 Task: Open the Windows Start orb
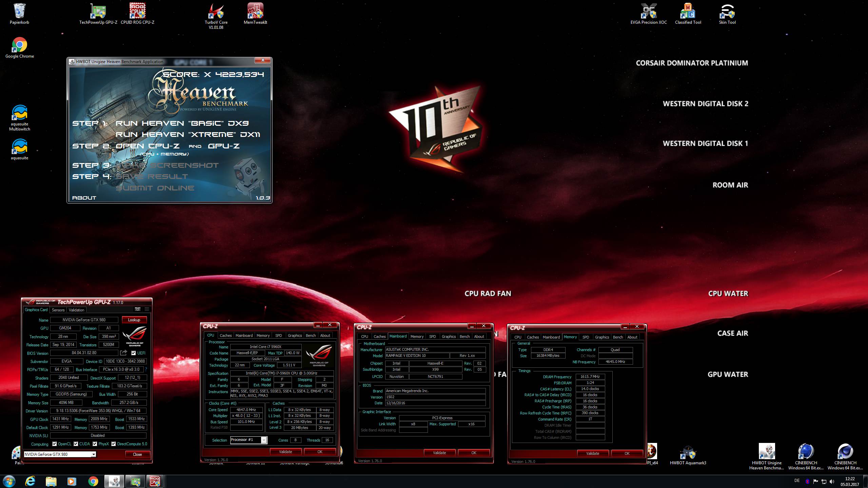[9, 481]
